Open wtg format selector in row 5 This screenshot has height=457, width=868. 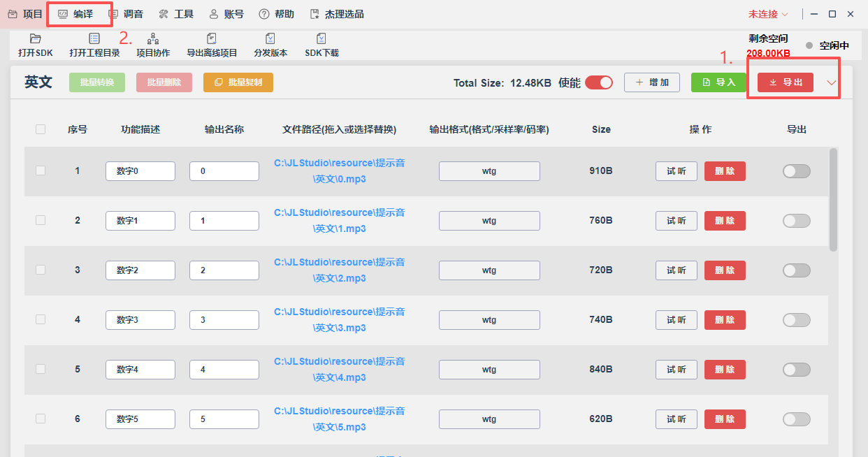click(489, 370)
